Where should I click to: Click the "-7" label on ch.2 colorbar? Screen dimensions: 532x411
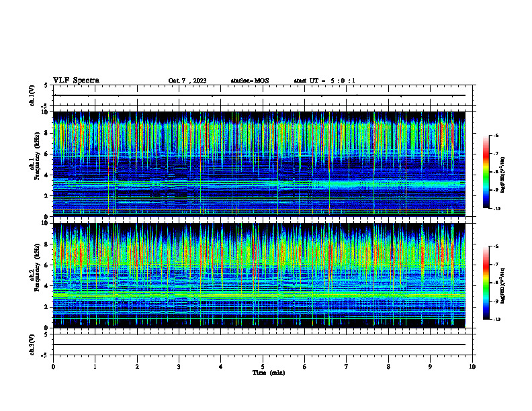[x=496, y=265]
